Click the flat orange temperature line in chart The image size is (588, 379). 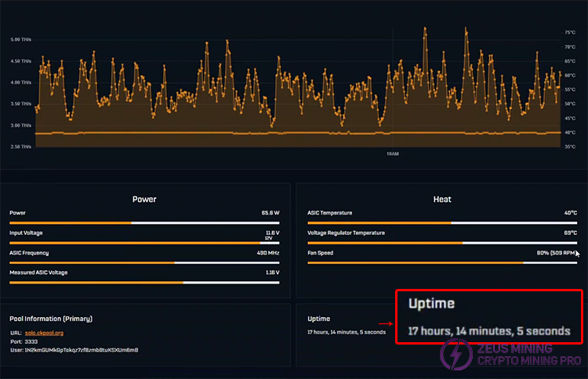(x=235, y=133)
